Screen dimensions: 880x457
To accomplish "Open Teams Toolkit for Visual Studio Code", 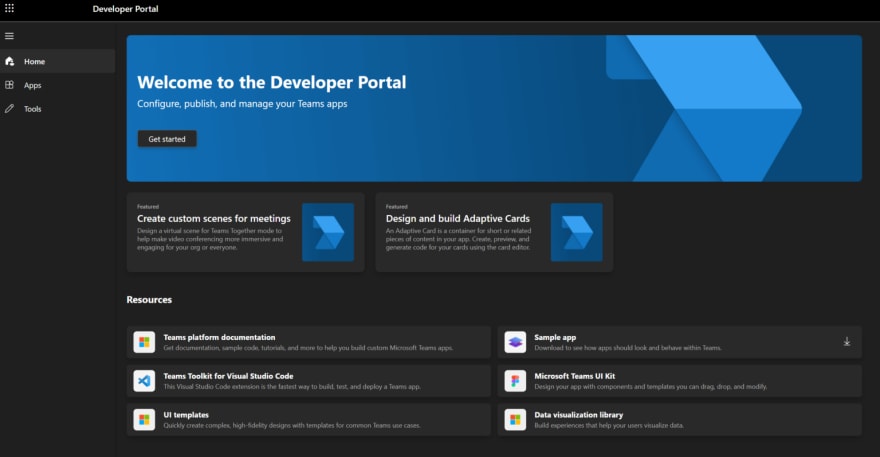I will (x=309, y=381).
